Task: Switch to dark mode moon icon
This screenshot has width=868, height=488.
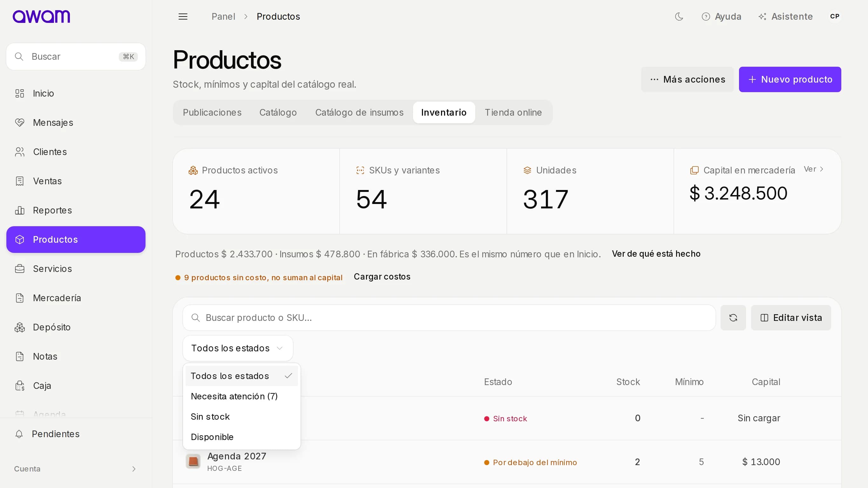Action: point(679,17)
